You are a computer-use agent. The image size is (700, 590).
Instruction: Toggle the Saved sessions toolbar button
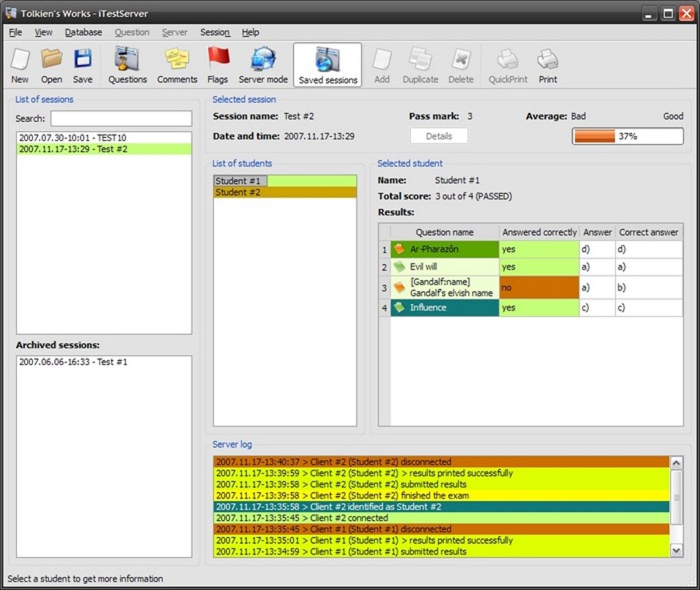point(327,65)
